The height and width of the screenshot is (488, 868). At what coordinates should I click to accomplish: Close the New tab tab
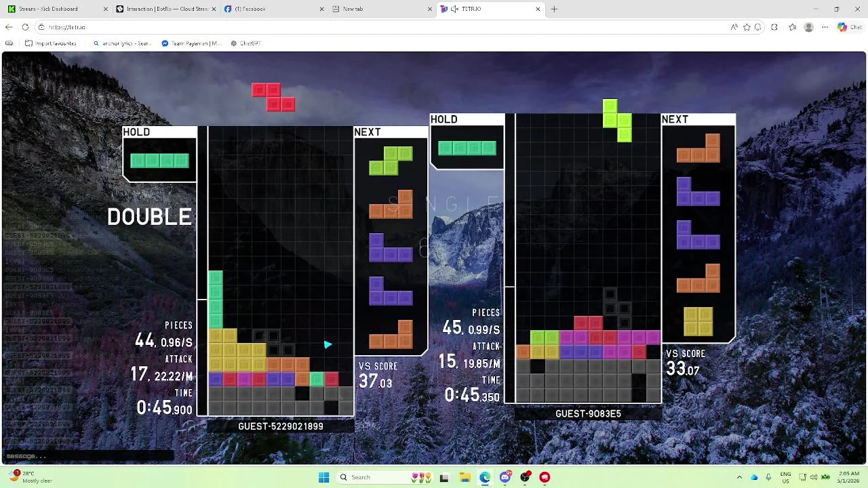430,9
